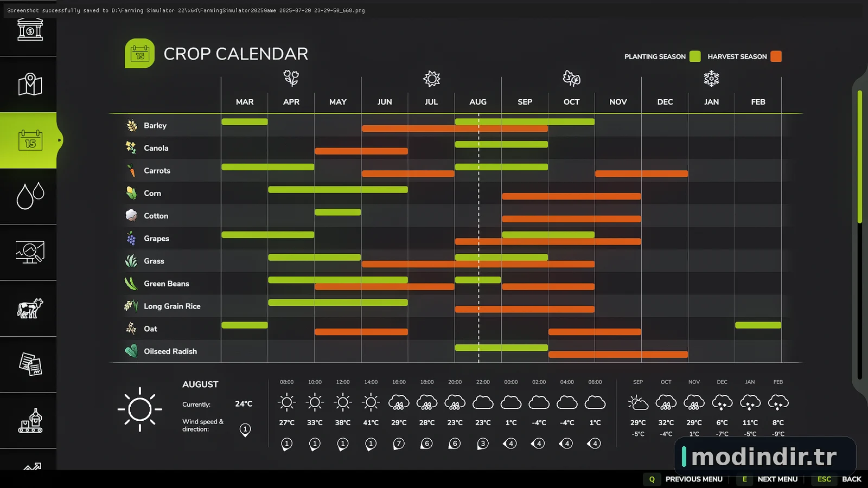Open the contracts papers sidebar icon
The image size is (868, 488).
(x=30, y=364)
